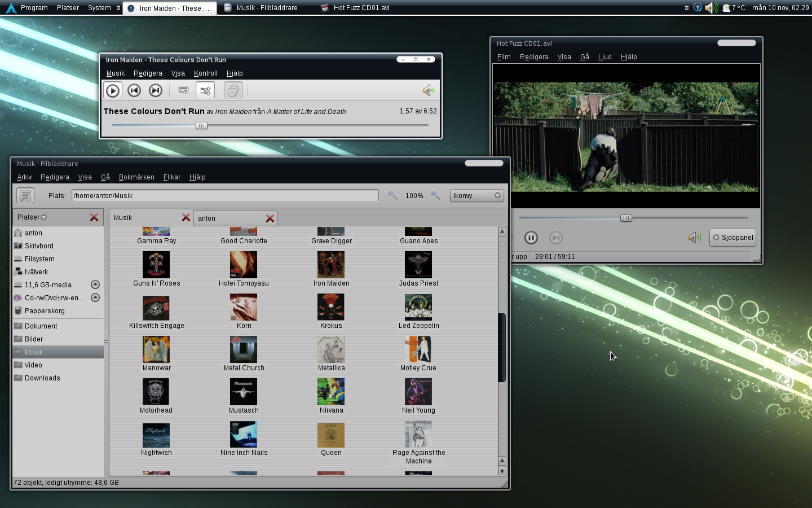Select the Bilder bookmark
Screen dimensions: 812x508
click(58, 339)
